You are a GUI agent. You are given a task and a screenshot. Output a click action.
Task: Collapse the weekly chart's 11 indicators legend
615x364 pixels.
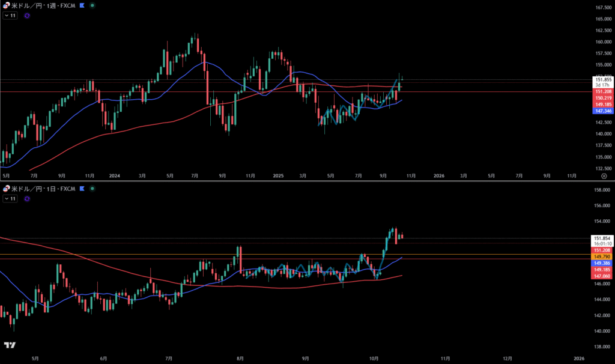click(10, 16)
